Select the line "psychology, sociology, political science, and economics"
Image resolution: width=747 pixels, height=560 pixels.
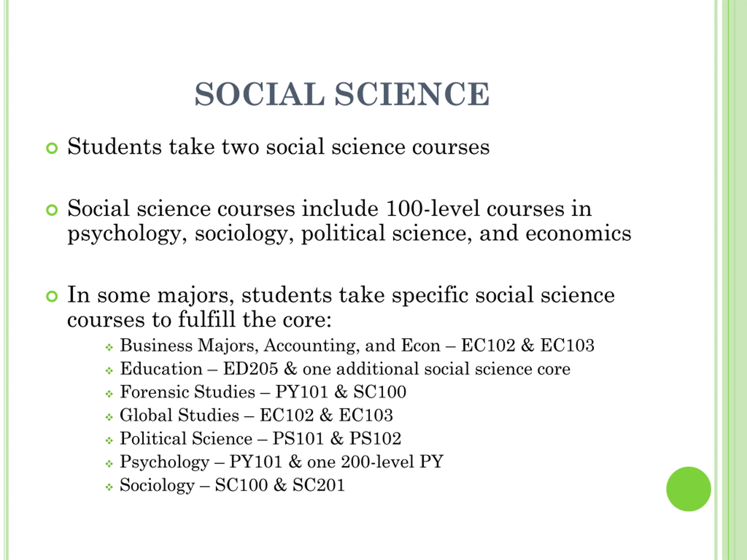click(x=349, y=234)
